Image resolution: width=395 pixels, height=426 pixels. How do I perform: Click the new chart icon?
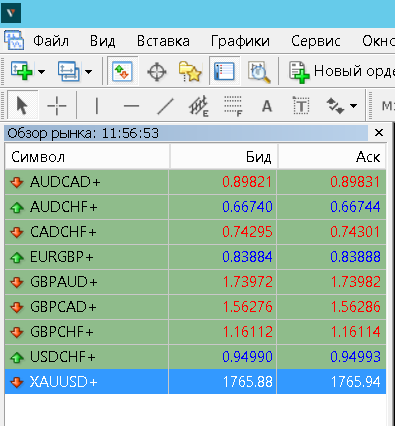pyautogui.click(x=21, y=71)
